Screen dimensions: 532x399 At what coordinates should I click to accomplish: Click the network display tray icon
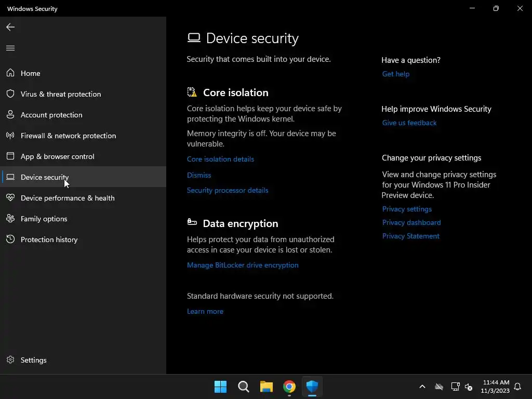(x=455, y=387)
